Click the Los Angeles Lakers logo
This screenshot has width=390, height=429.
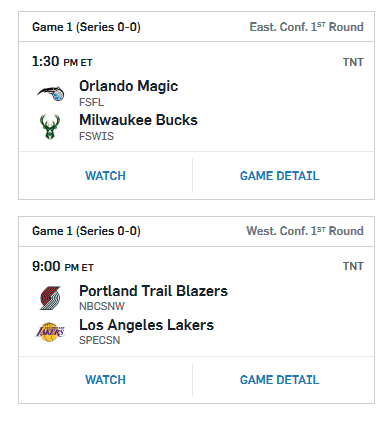click(x=50, y=332)
